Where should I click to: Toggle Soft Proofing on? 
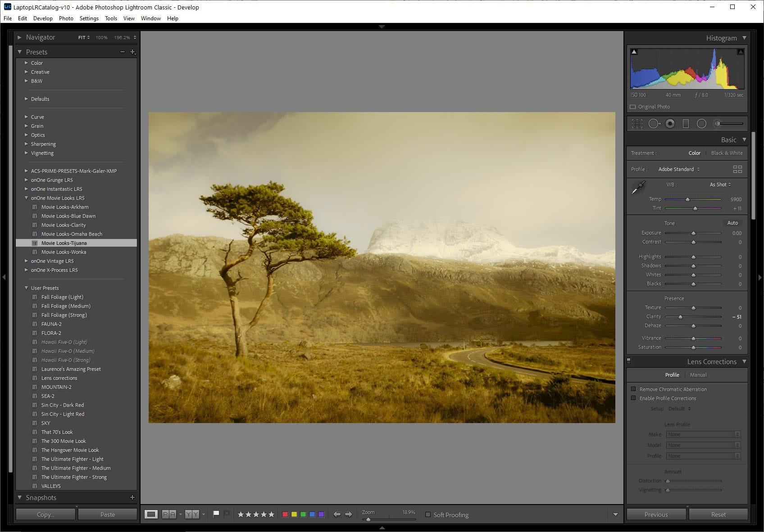[427, 514]
